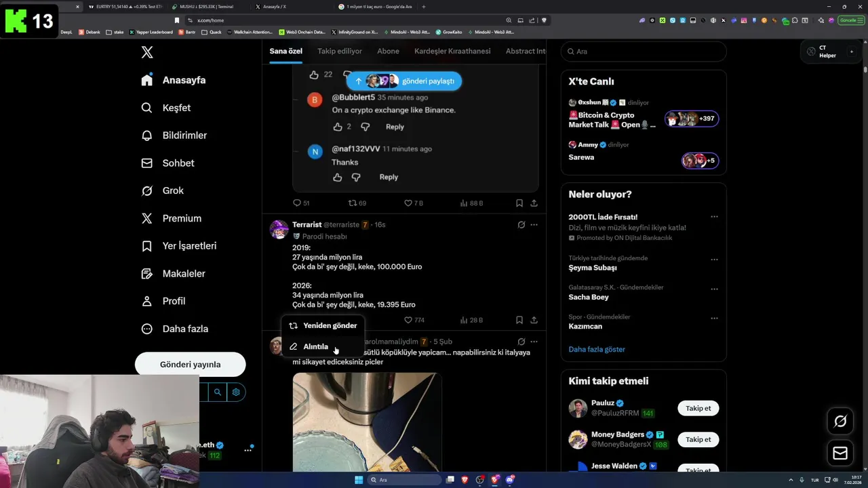Click the Ara search field
The height and width of the screenshot is (488, 868).
(644, 52)
